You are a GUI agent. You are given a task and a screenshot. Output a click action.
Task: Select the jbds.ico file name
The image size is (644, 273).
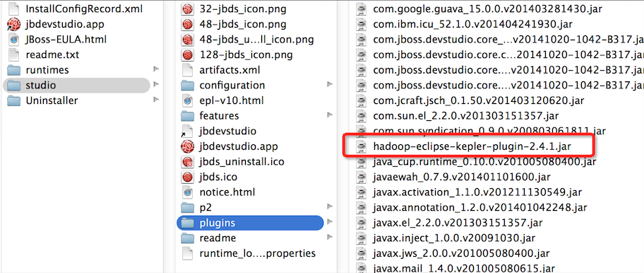(218, 177)
